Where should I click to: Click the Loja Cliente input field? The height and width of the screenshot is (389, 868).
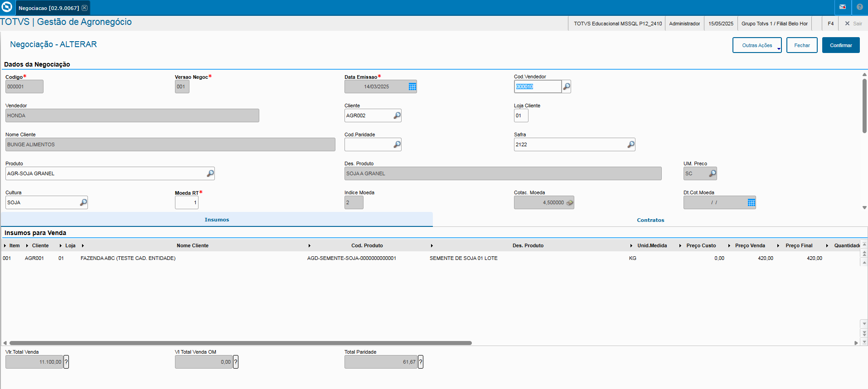pos(521,115)
